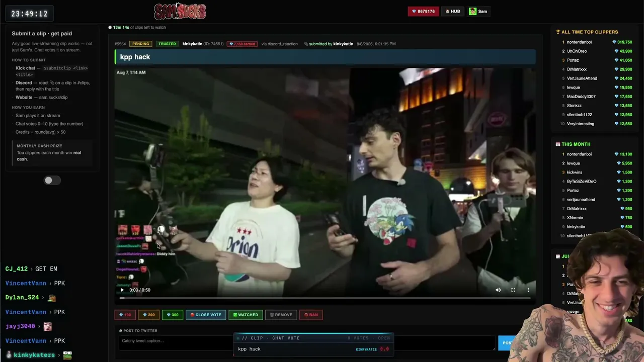Open the Sam profile menu
644x362 pixels.
pos(478,11)
